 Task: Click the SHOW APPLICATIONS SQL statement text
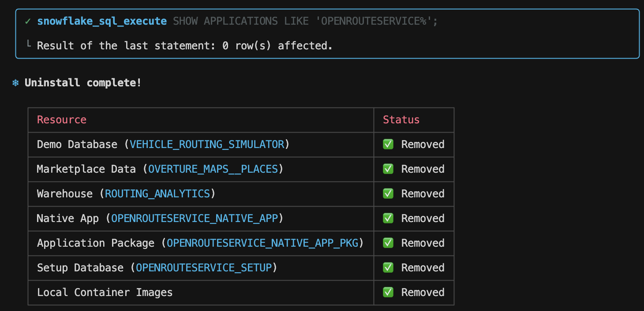pos(305,21)
